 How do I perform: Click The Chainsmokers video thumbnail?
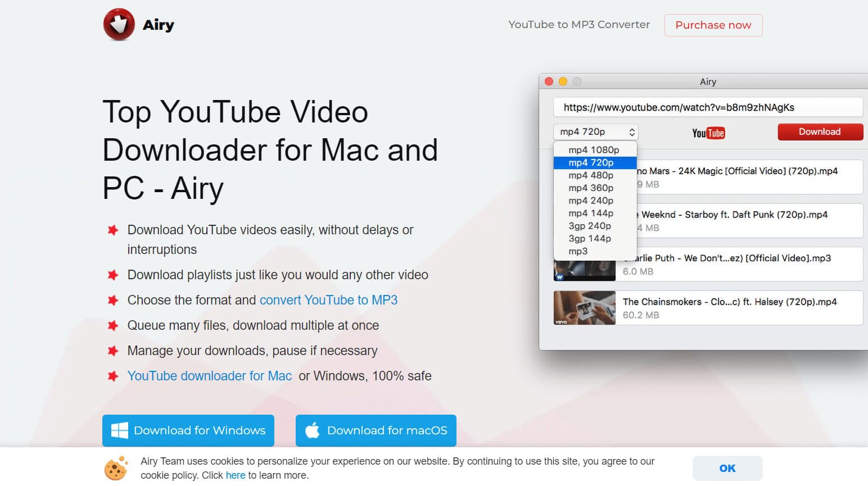coord(585,308)
